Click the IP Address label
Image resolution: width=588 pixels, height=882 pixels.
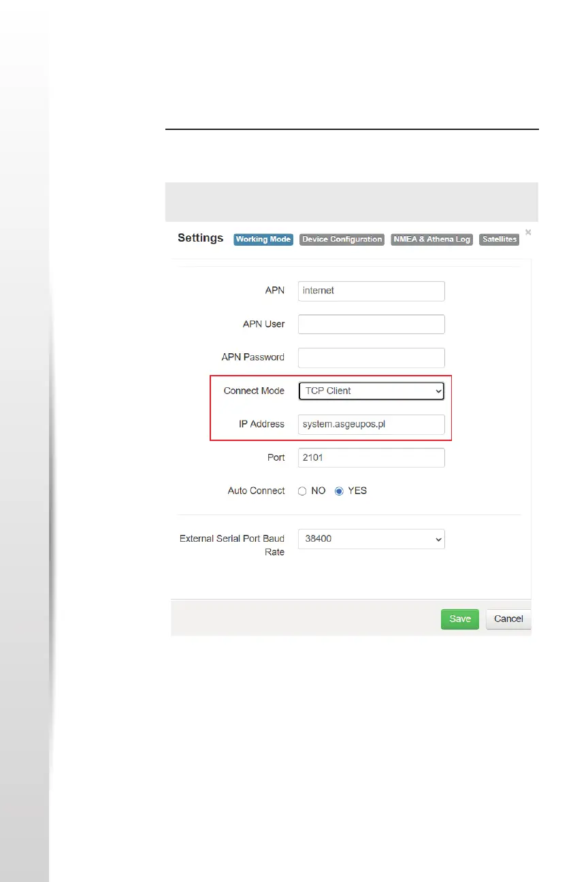pyautogui.click(x=261, y=424)
